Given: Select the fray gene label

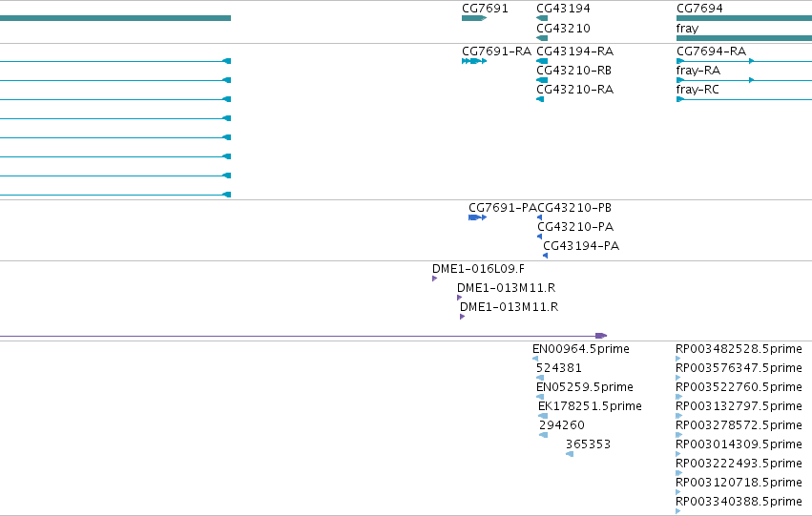Looking at the screenshot, I should point(687,29).
